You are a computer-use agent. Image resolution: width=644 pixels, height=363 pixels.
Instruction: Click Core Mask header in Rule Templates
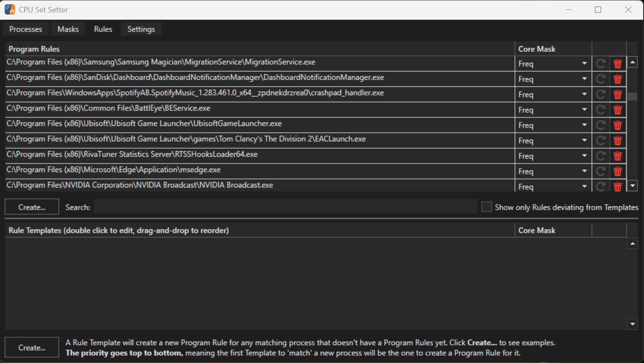pyautogui.click(x=553, y=230)
